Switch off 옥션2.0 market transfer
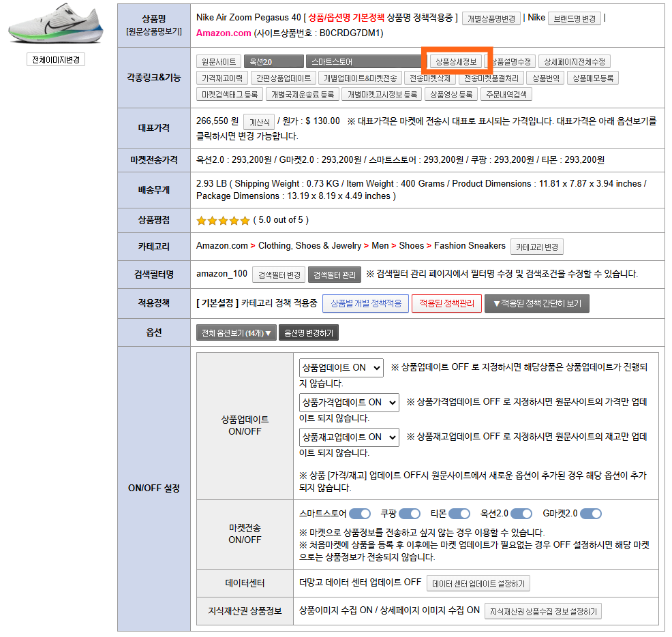 click(x=521, y=514)
